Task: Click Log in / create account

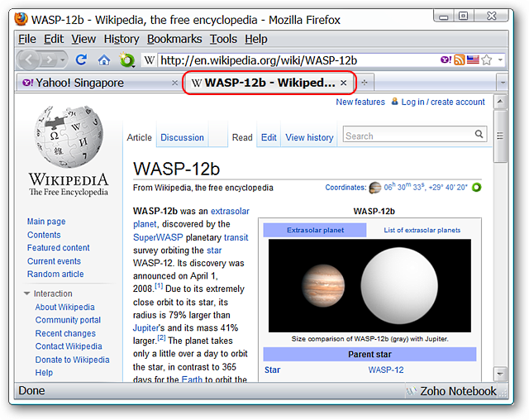Action: point(443,102)
